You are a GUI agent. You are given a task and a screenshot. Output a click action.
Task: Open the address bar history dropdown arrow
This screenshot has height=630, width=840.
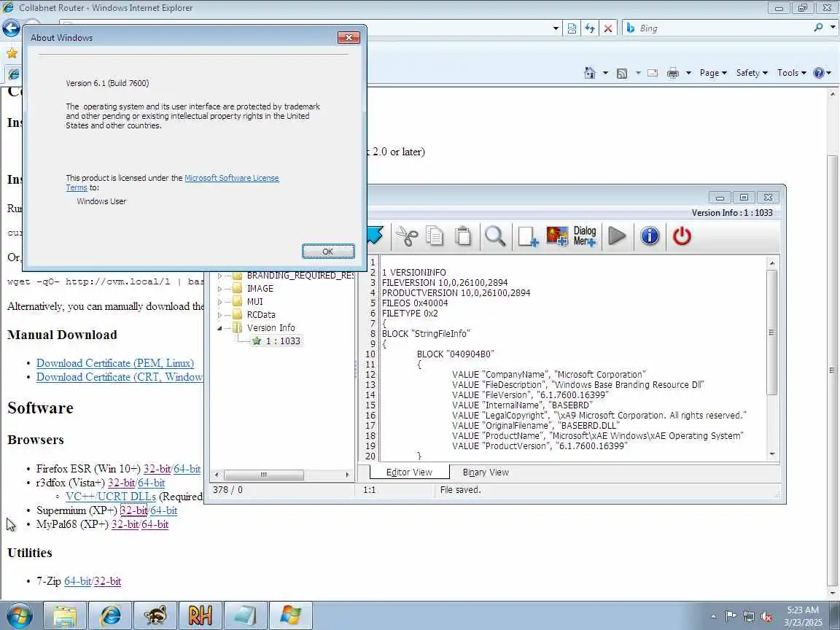click(556, 28)
